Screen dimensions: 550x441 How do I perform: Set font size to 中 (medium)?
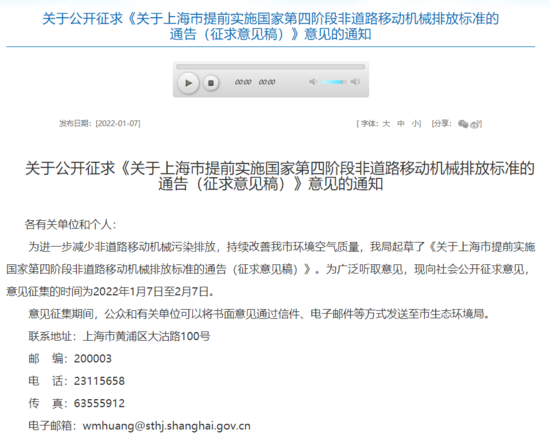tap(401, 123)
